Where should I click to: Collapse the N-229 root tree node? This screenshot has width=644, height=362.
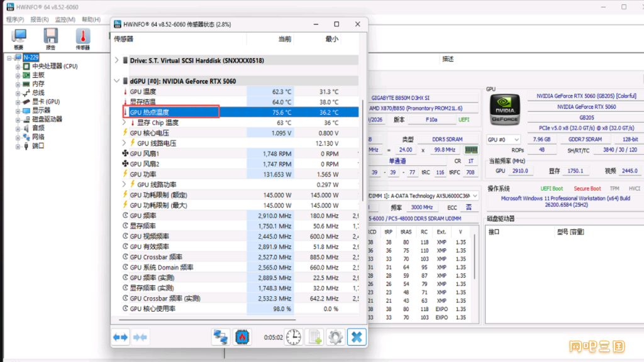[x=9, y=58]
